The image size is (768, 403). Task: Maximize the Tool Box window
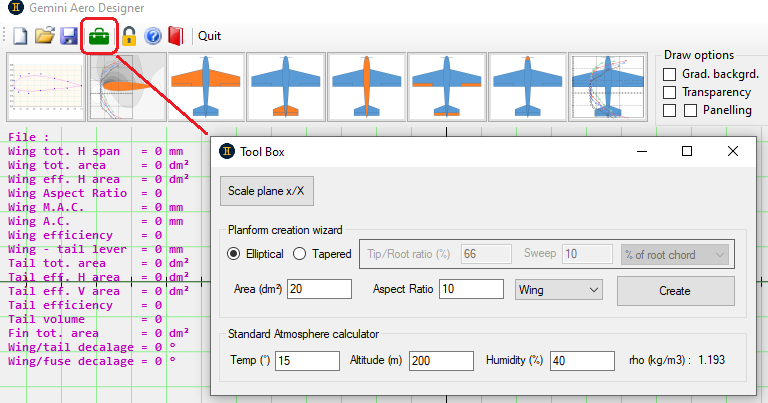pyautogui.click(x=687, y=151)
